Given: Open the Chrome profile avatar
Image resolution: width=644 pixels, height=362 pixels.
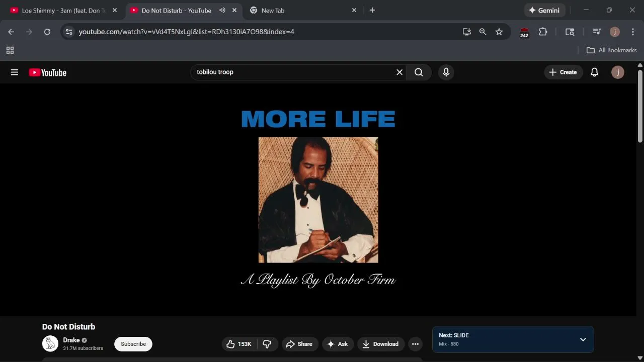Looking at the screenshot, I should tap(615, 32).
